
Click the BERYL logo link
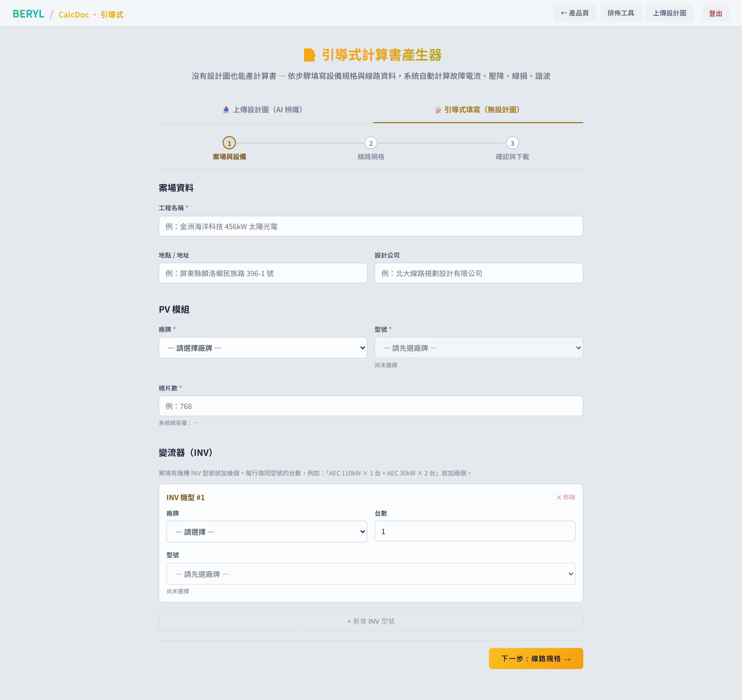28,14
